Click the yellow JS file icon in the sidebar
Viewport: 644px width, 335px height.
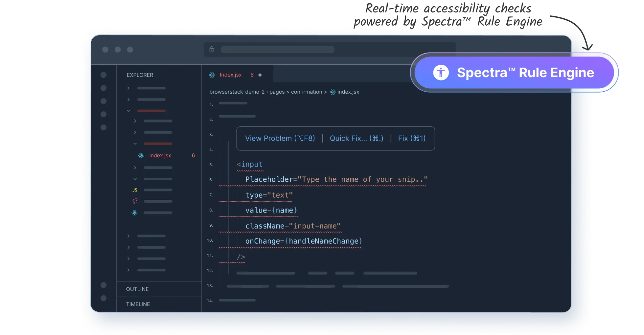point(134,190)
